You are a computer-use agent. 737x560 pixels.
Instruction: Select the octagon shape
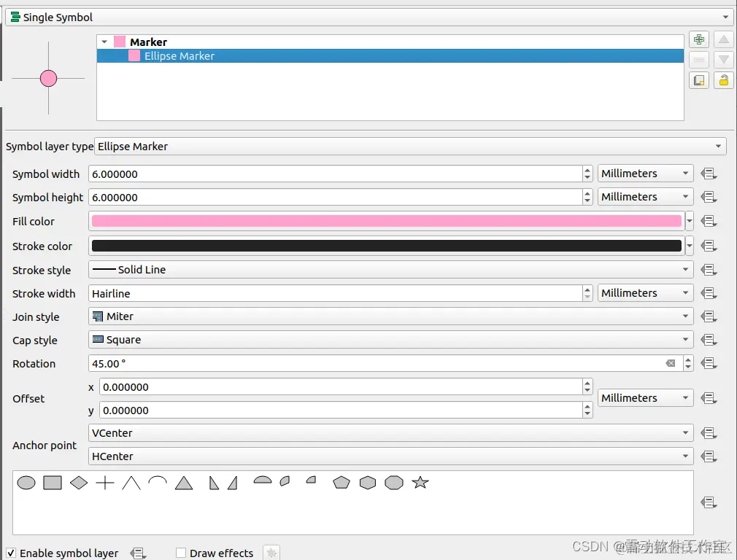(x=394, y=483)
